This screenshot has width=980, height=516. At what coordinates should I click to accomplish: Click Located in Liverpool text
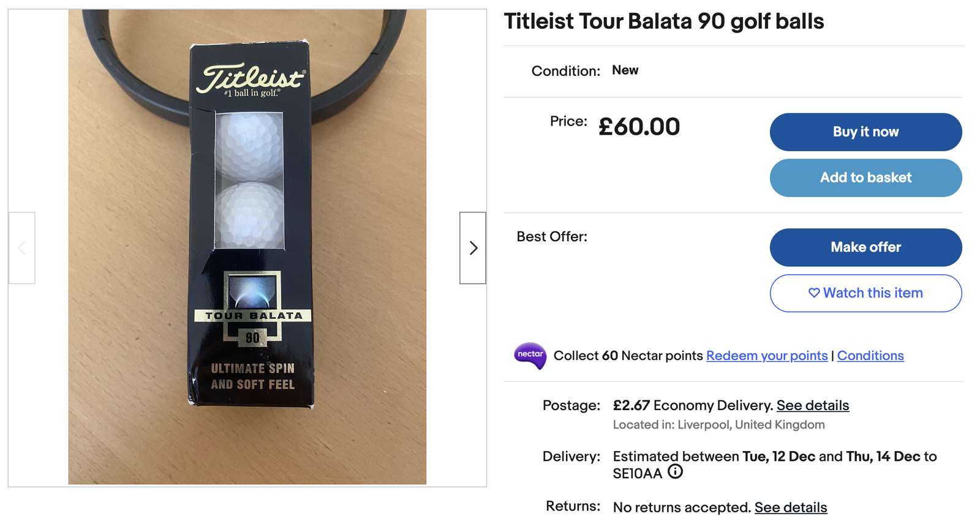pos(718,424)
